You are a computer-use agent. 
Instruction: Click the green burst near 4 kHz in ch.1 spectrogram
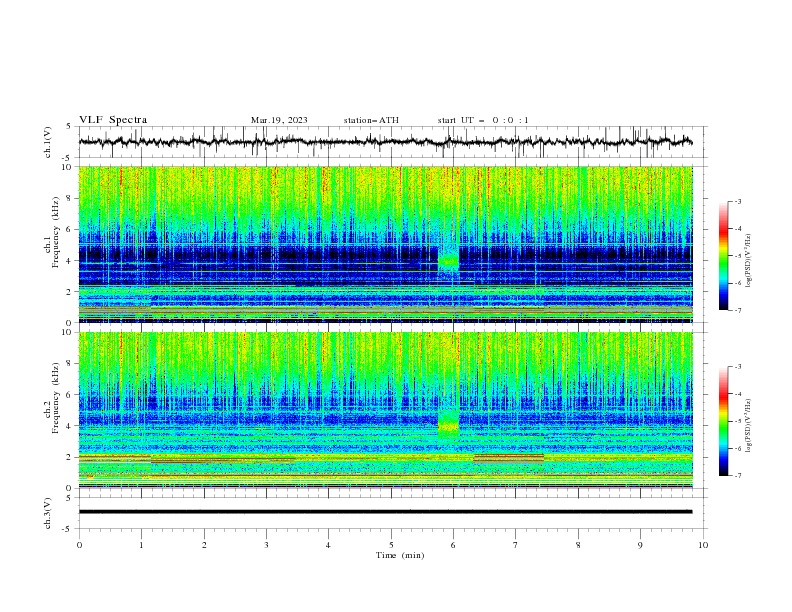pyautogui.click(x=448, y=262)
